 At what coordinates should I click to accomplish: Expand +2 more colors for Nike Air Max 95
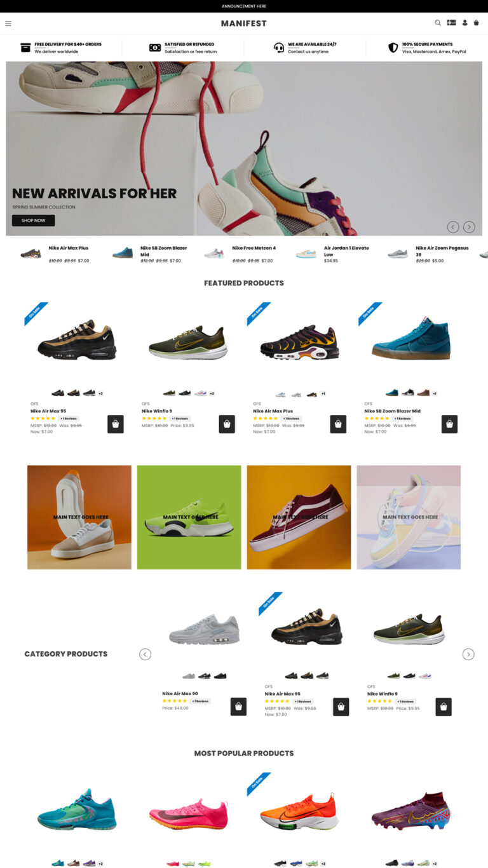pyautogui.click(x=100, y=393)
